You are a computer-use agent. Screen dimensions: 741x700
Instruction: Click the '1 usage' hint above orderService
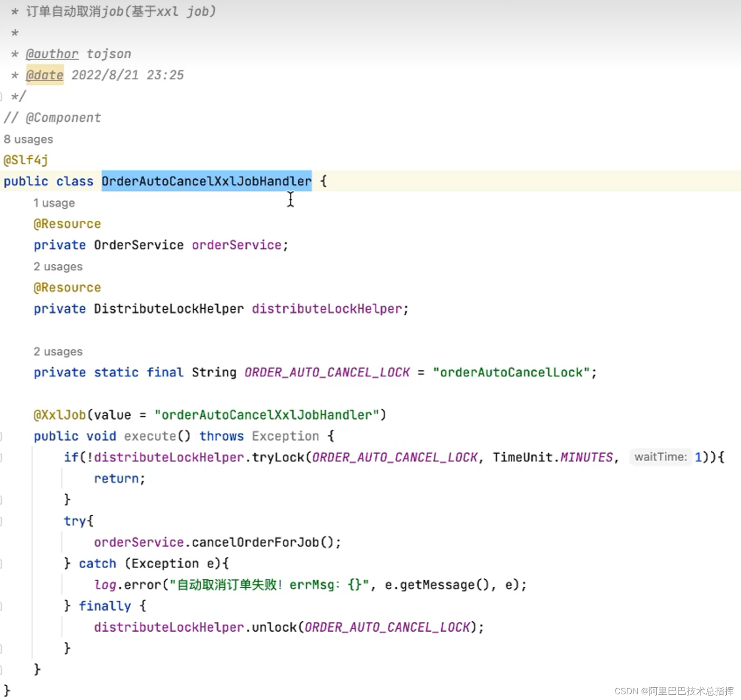point(54,203)
